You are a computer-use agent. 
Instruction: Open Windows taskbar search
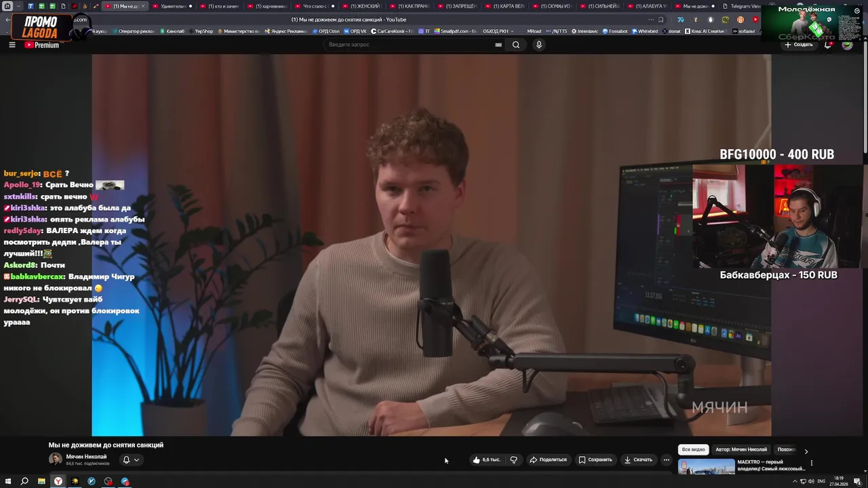[24, 481]
